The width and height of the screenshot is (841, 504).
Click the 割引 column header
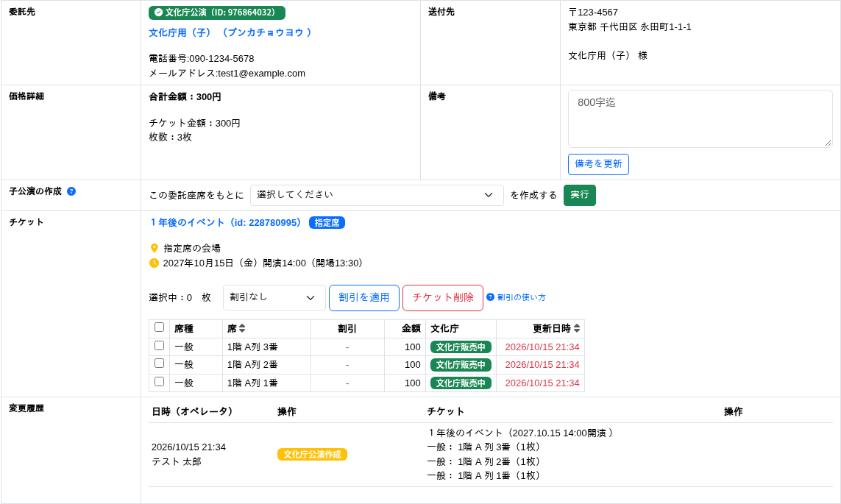click(347, 329)
